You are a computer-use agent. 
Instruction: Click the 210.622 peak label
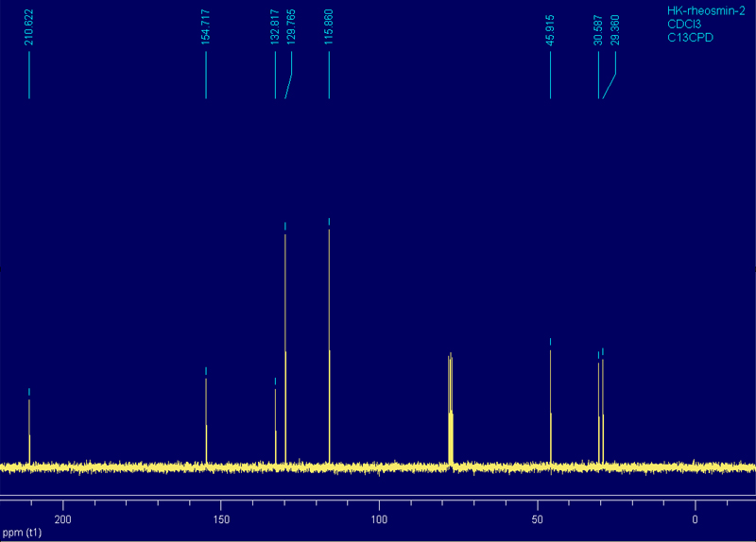point(29,27)
